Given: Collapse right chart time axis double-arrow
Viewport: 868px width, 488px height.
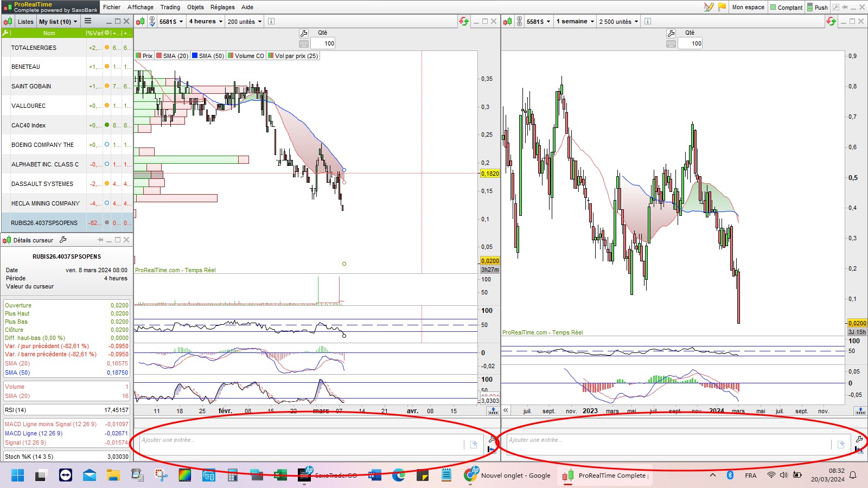Looking at the screenshot, I should [506, 410].
